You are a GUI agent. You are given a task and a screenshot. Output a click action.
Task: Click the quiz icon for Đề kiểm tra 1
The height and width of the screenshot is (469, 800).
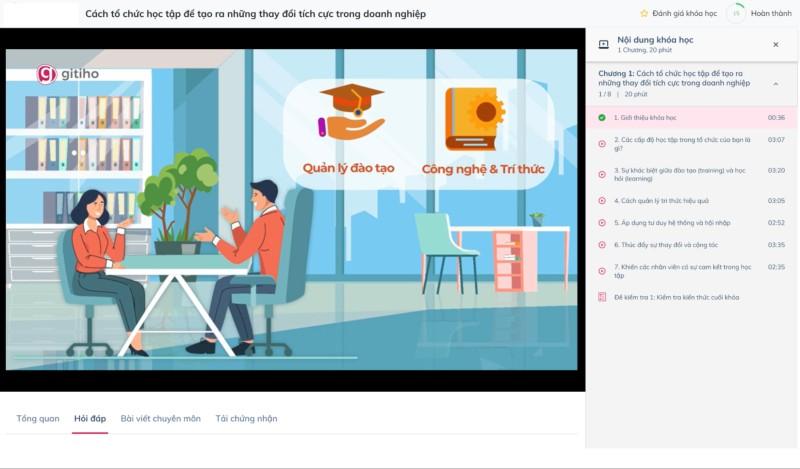point(602,297)
